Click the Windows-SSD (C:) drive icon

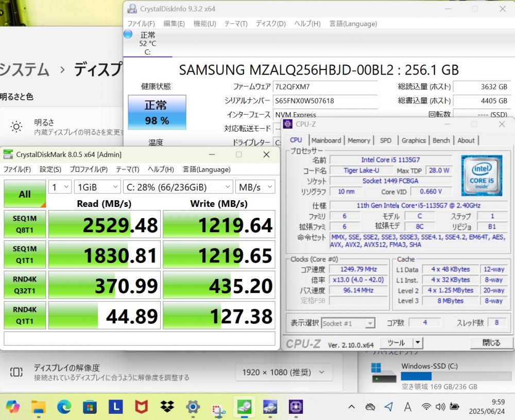coord(383,373)
